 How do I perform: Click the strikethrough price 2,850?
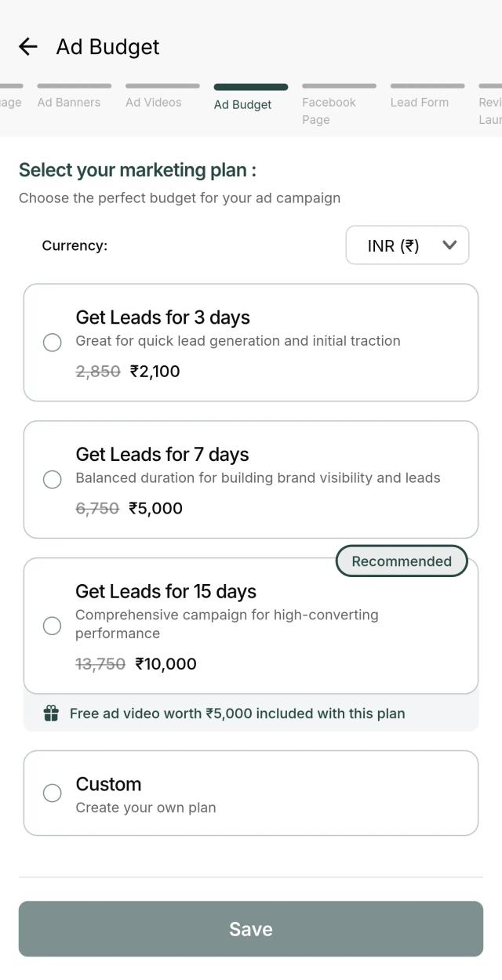98,371
